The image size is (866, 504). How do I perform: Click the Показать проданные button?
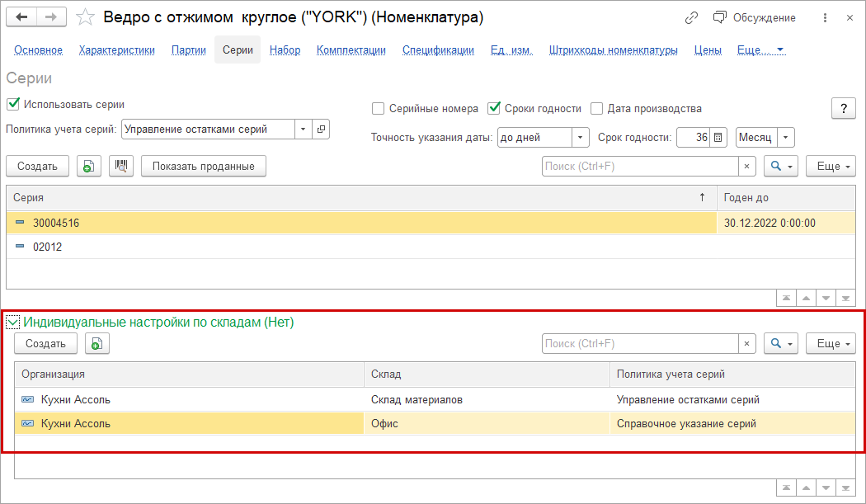pyautogui.click(x=204, y=166)
